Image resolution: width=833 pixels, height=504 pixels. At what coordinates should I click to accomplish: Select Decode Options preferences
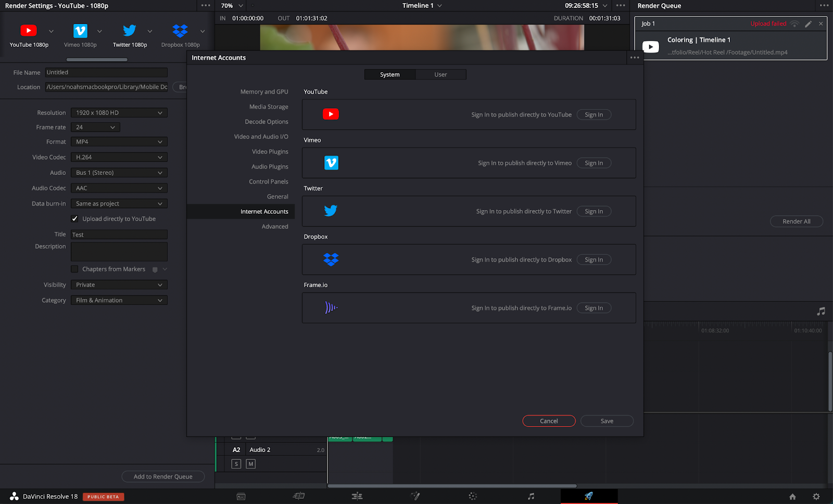[x=267, y=122]
